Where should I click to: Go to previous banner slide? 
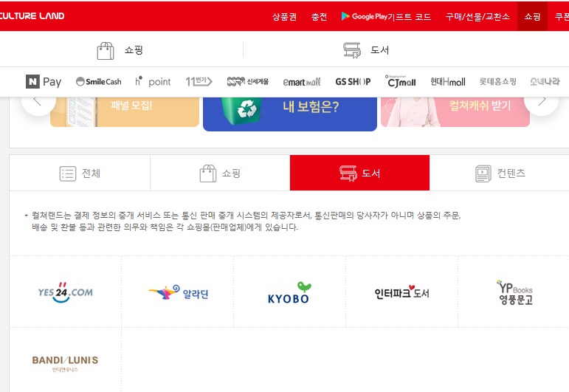(x=38, y=101)
